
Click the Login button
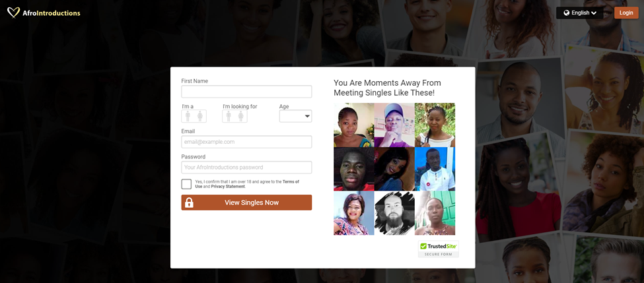(x=626, y=13)
